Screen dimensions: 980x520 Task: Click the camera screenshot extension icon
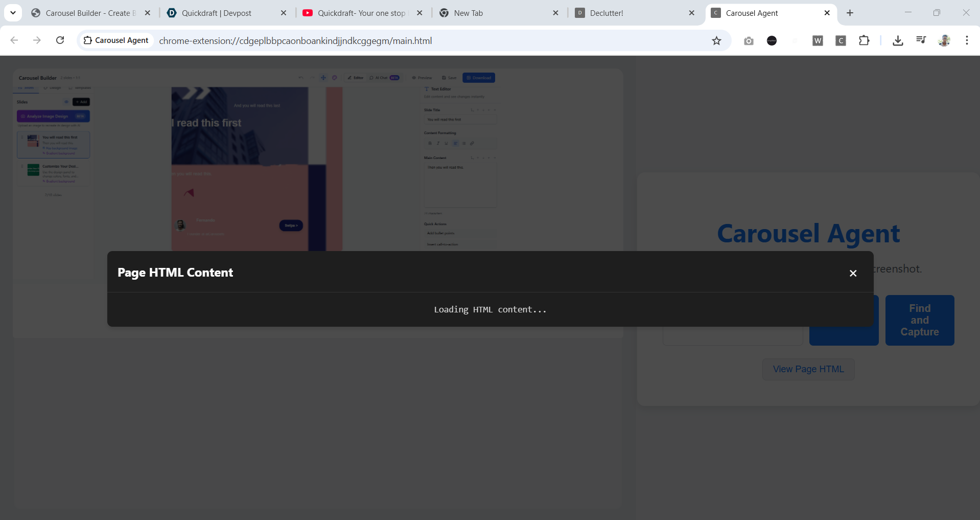[749, 41]
